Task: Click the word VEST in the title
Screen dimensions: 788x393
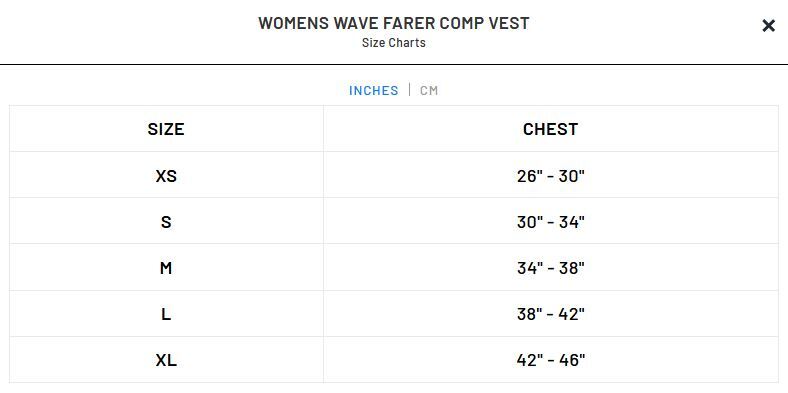Action: (509, 23)
